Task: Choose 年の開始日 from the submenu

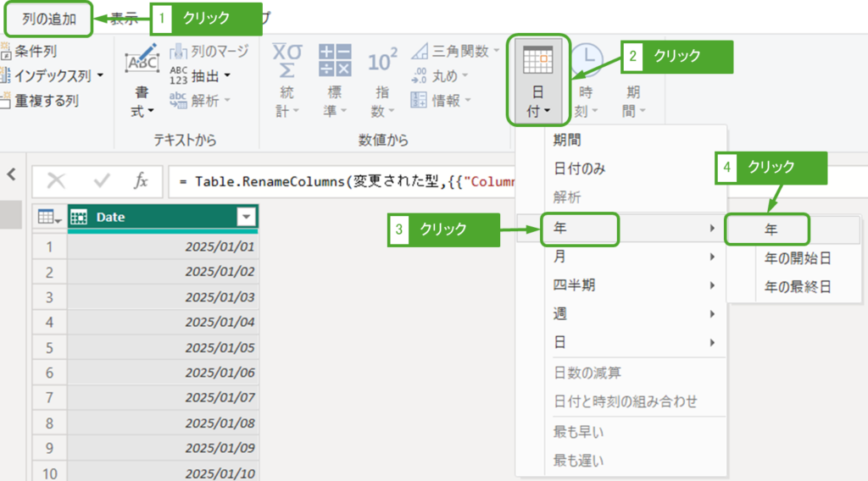Action: click(797, 258)
